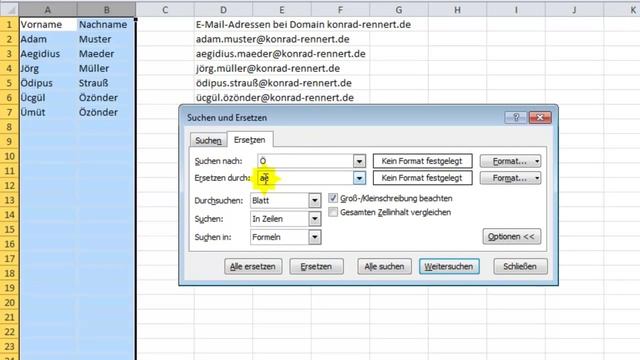
Task: Click cell containing Müller
Action: click(x=106, y=69)
